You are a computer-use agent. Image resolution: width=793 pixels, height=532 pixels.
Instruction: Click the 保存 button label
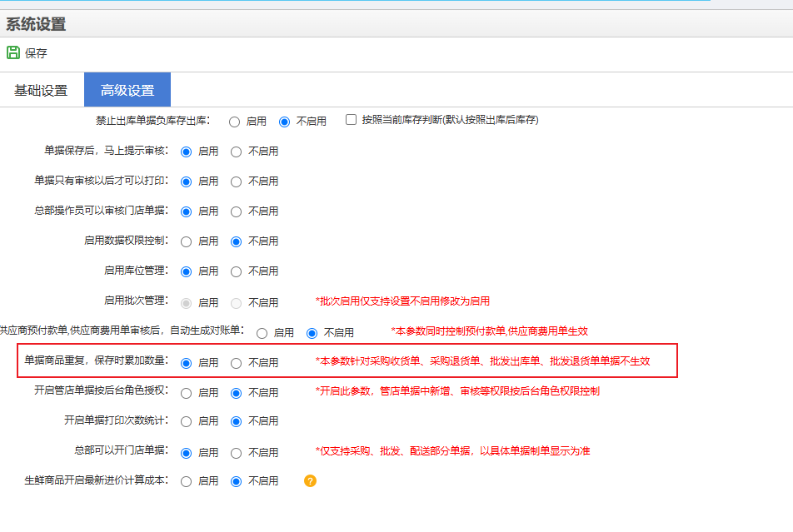(x=36, y=53)
